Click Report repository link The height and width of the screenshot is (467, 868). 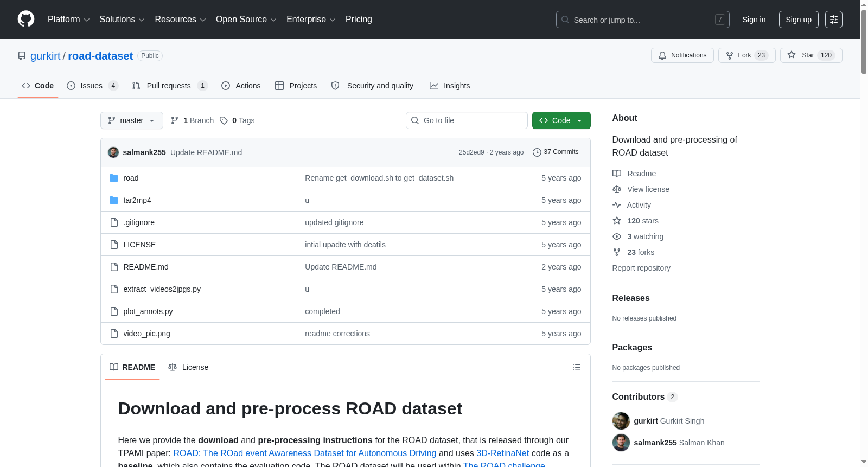coord(641,268)
